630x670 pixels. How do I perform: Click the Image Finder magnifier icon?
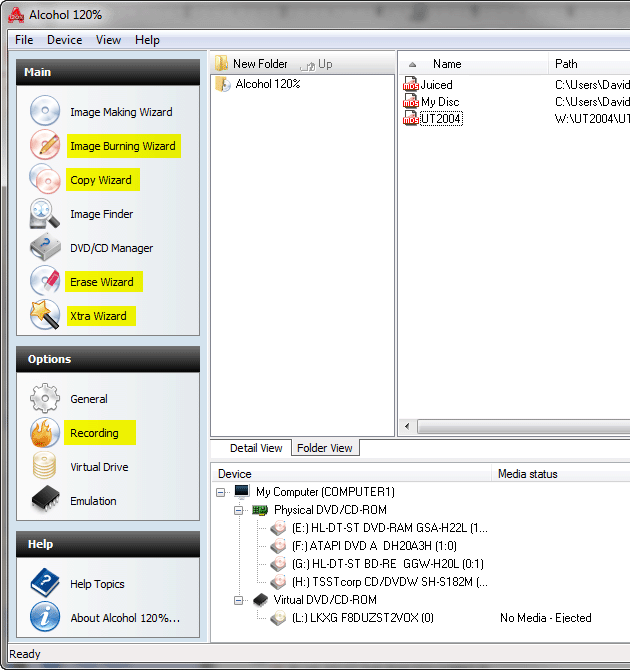(x=44, y=214)
